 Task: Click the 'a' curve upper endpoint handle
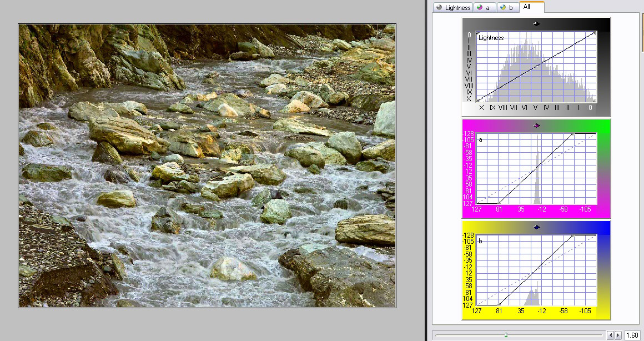pyautogui.click(x=573, y=134)
